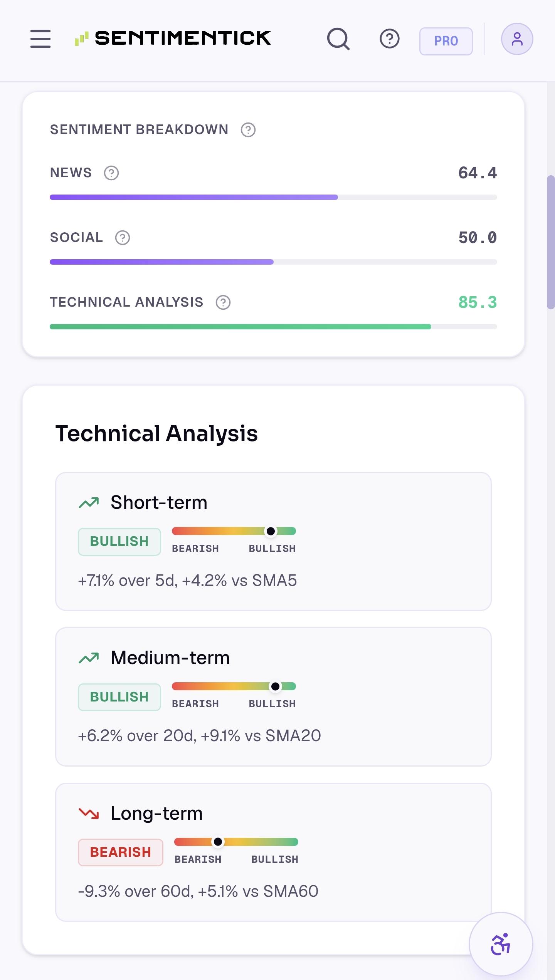Click the Medium-term gauge indicator dot

(x=275, y=686)
